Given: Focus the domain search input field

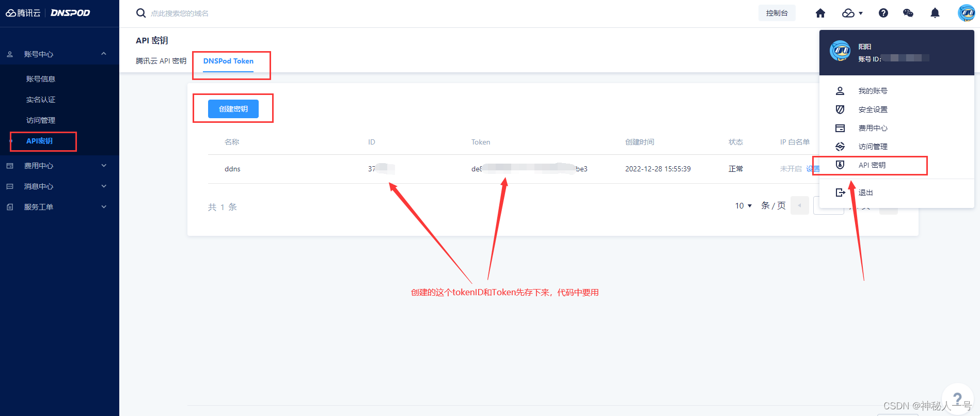Looking at the screenshot, I should [x=180, y=13].
